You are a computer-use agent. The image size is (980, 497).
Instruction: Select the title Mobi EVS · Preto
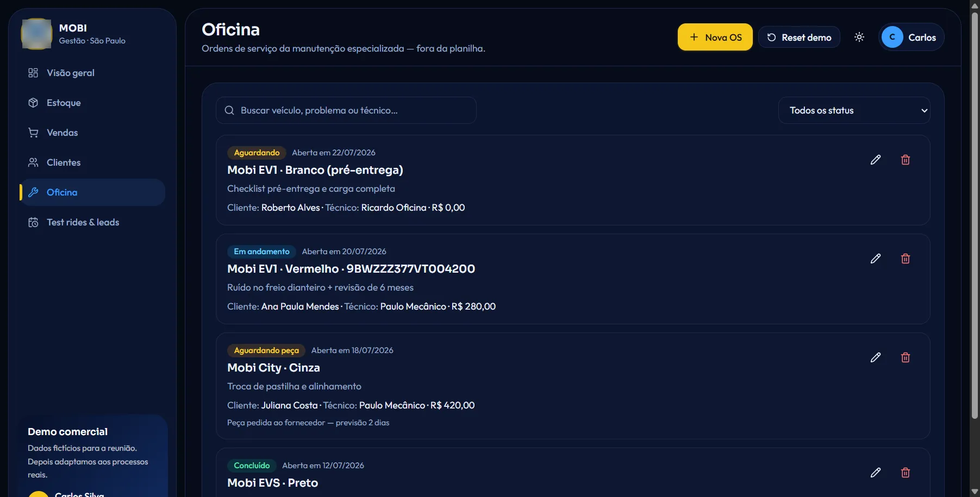coord(273,483)
